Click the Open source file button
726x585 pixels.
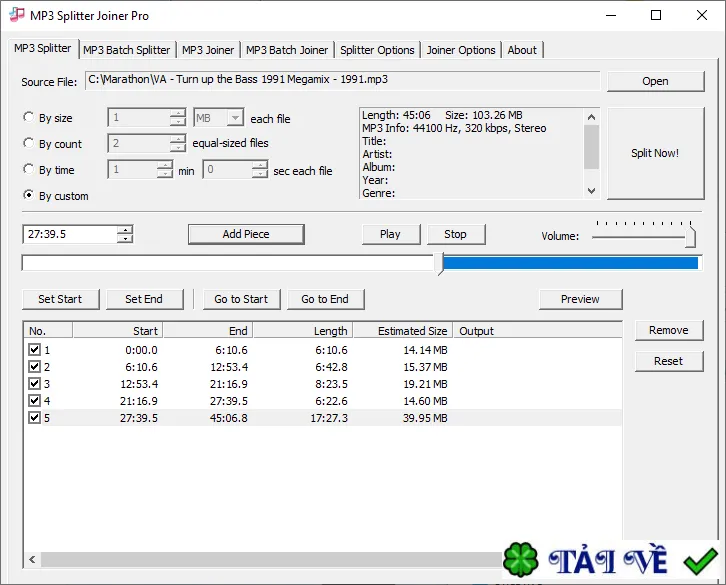(655, 81)
